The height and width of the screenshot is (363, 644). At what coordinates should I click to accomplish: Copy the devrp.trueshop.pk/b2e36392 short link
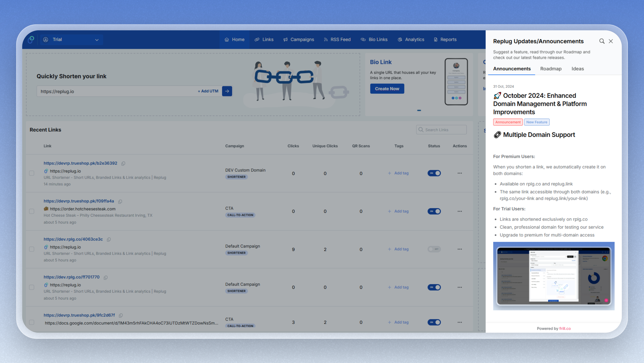123,163
